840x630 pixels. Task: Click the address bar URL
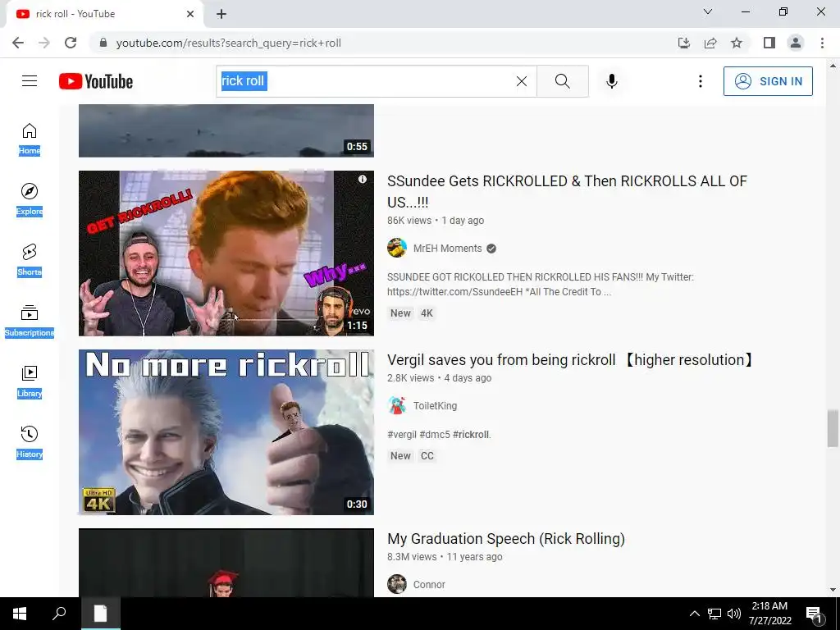tap(228, 43)
